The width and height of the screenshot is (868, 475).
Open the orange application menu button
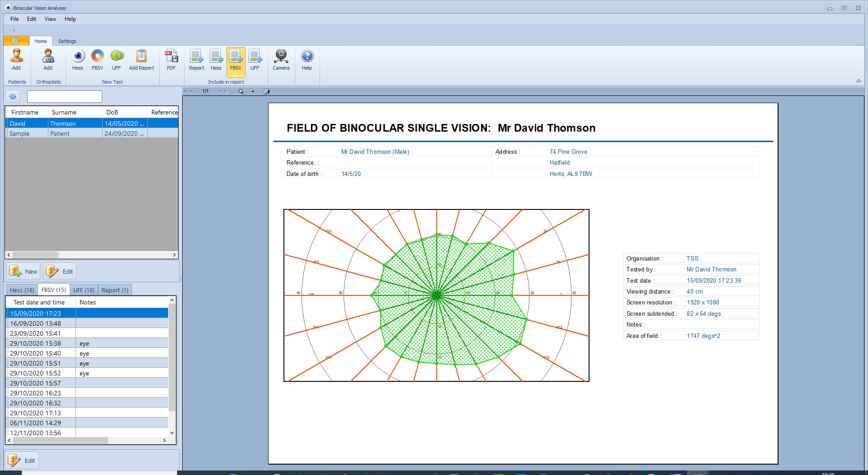(16, 41)
